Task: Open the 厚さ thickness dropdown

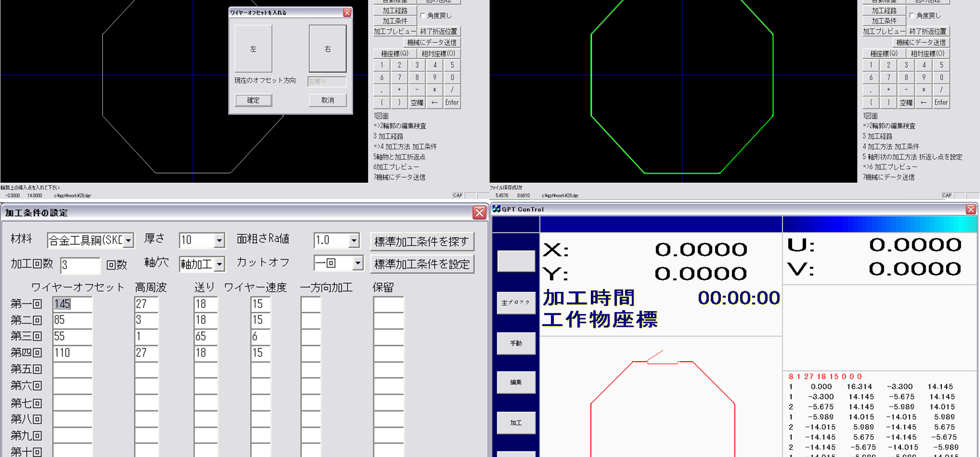Action: (219, 241)
